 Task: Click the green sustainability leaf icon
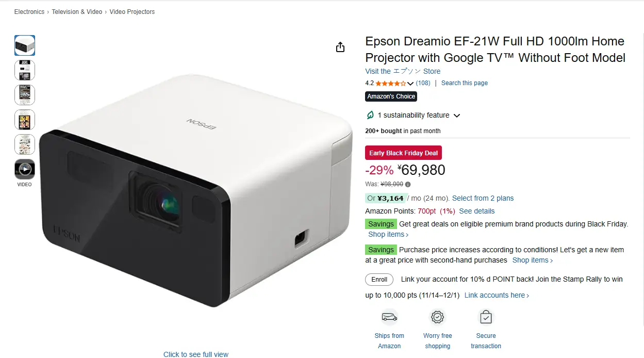370,115
